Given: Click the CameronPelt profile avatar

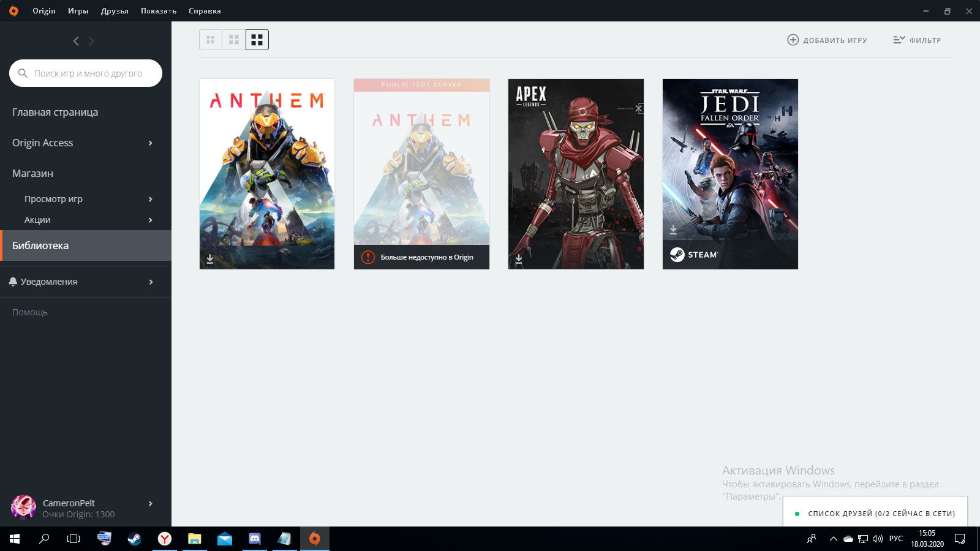Looking at the screenshot, I should point(23,508).
